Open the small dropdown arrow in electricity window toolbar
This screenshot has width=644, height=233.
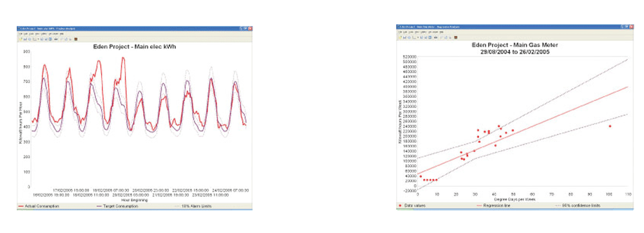tap(39, 39)
